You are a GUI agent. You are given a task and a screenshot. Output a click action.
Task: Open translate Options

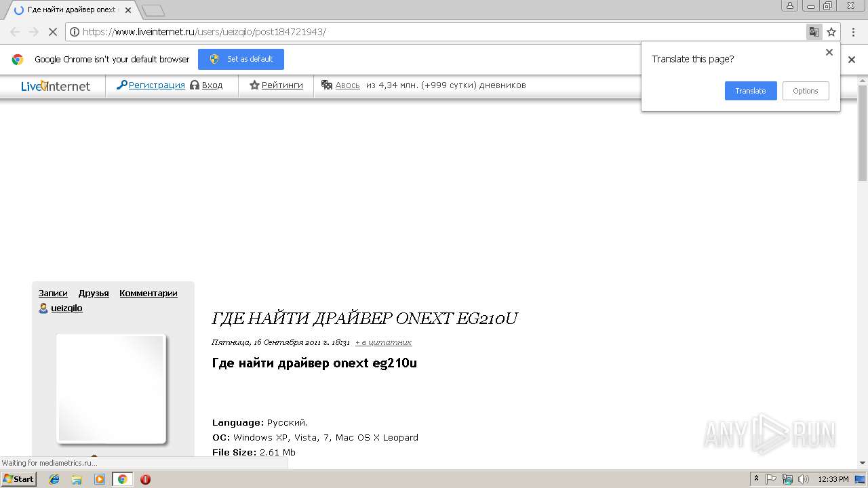806,91
